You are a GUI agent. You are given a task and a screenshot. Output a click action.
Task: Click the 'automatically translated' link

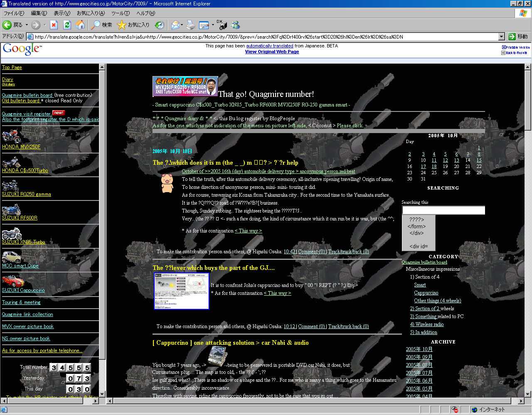click(x=269, y=46)
